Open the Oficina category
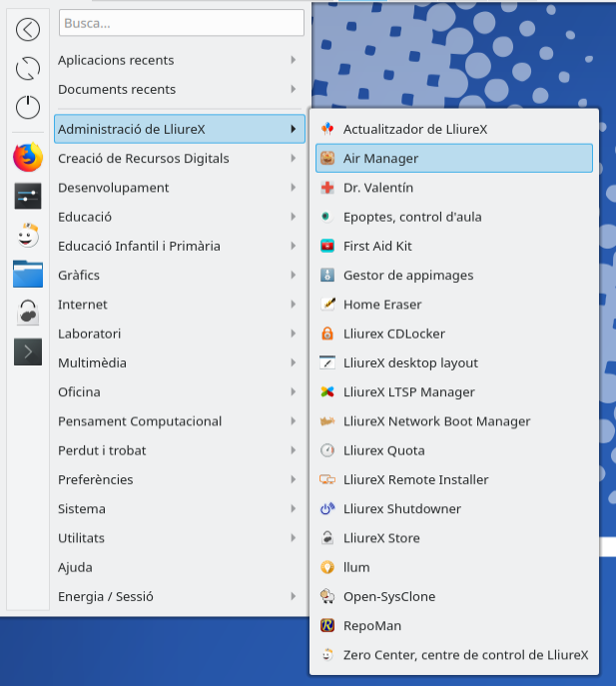616x686 pixels. pyautogui.click(x=79, y=391)
